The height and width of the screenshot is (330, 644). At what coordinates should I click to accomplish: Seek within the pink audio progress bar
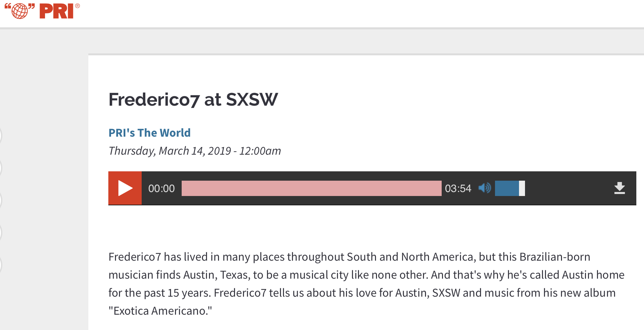(x=311, y=188)
